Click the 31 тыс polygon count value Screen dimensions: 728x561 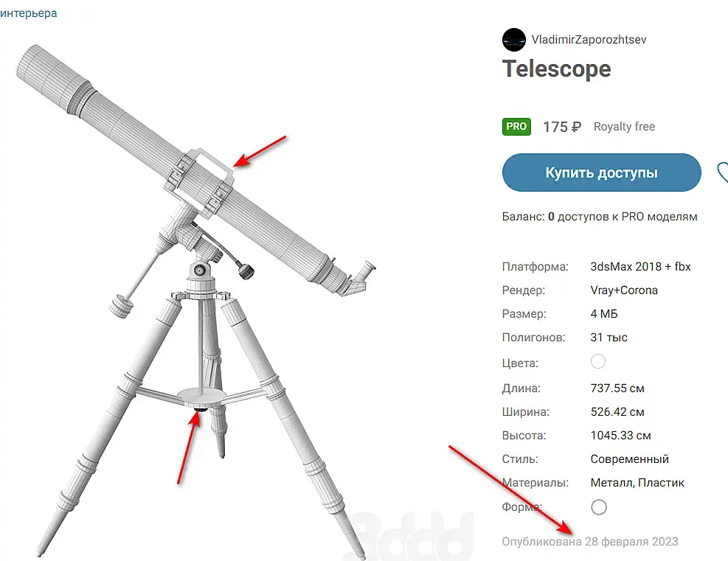tap(609, 338)
